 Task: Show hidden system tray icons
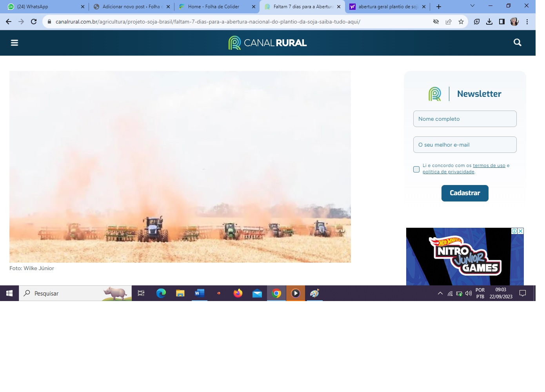tap(440, 293)
